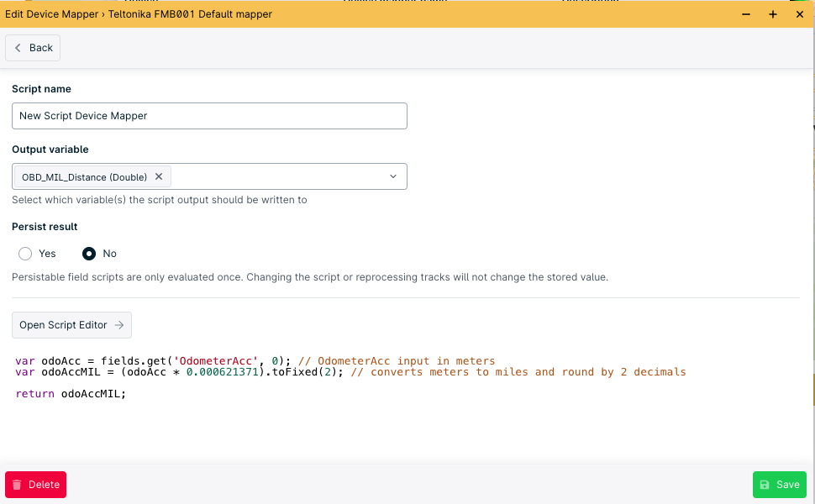Click the 'var odoAccMIL' conversion code line
This screenshot has width=815, height=504.
[x=350, y=372]
